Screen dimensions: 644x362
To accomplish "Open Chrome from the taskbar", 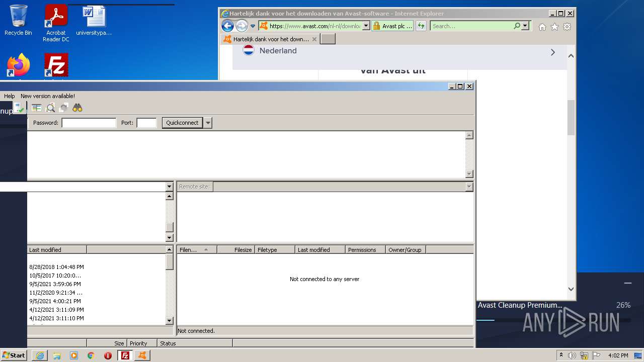I will 91,355.
